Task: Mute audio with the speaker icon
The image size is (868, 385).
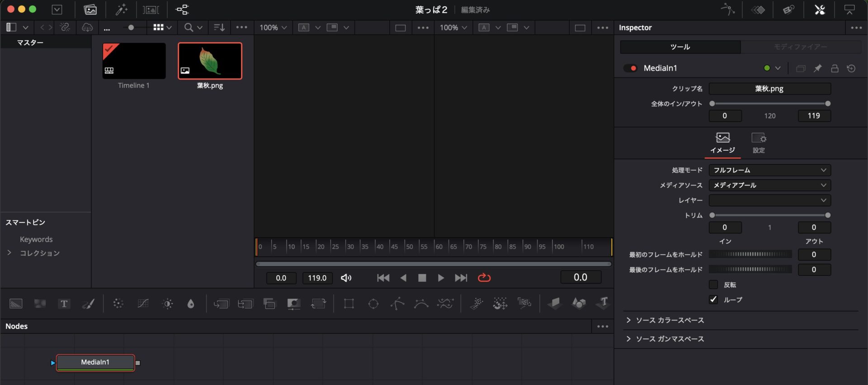Action: tap(346, 278)
